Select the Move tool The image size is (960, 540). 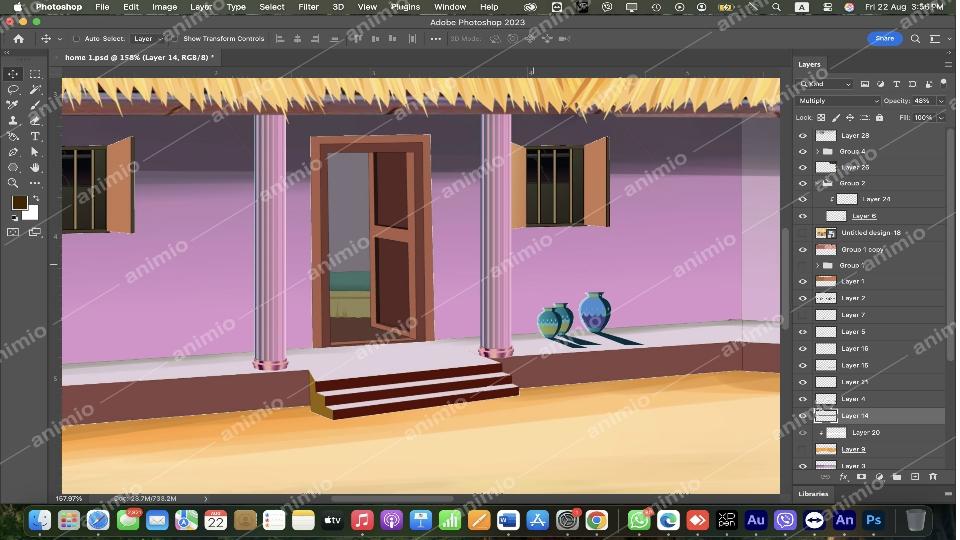point(13,74)
